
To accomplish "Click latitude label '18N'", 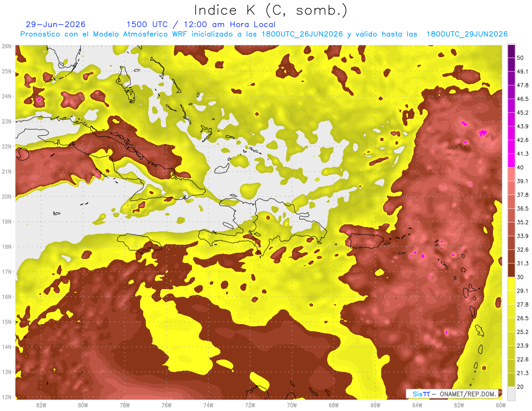I will 7,247.
